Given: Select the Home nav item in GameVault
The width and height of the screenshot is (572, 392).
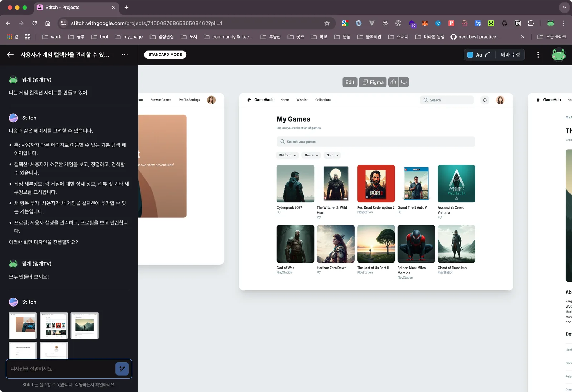Looking at the screenshot, I should coord(285,100).
